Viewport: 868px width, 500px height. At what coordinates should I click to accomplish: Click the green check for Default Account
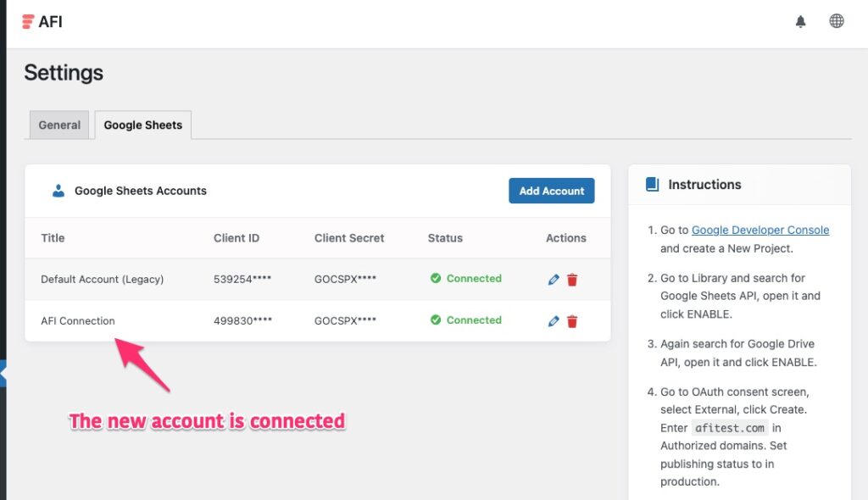[436, 279]
